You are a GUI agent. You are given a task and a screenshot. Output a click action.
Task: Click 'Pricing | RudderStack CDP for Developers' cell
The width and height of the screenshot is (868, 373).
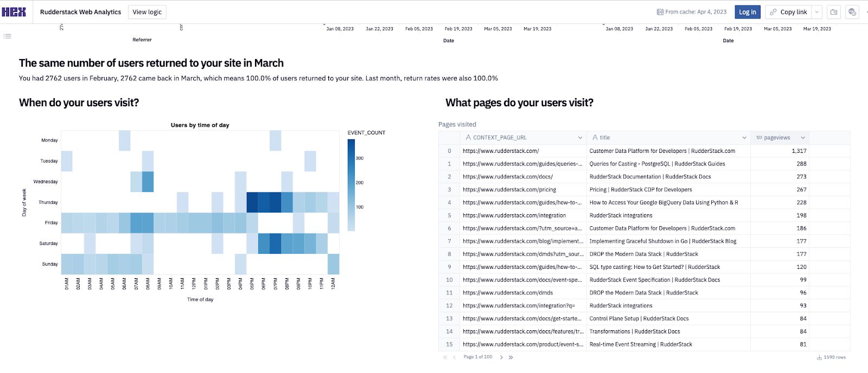(669, 190)
